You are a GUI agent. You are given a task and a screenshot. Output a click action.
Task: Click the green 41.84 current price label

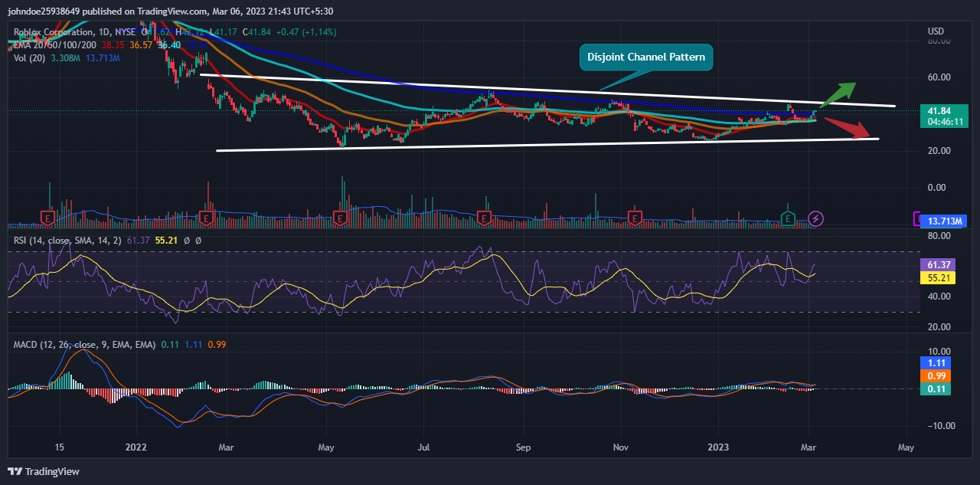pyautogui.click(x=938, y=110)
